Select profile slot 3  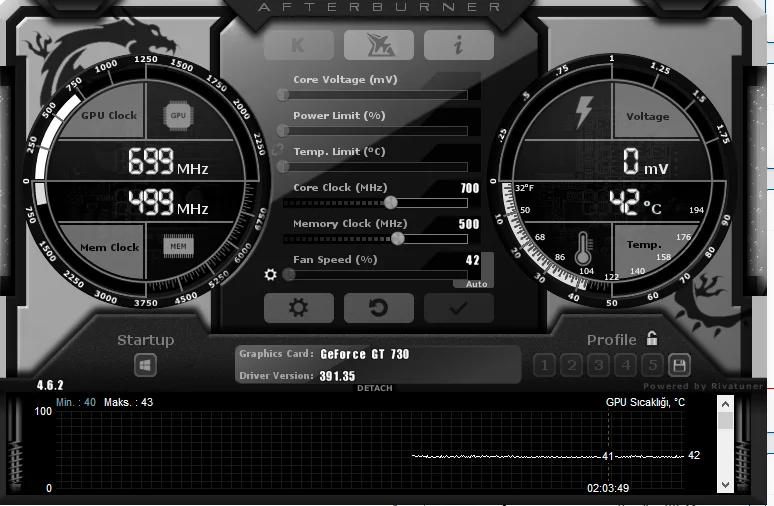tap(599, 365)
